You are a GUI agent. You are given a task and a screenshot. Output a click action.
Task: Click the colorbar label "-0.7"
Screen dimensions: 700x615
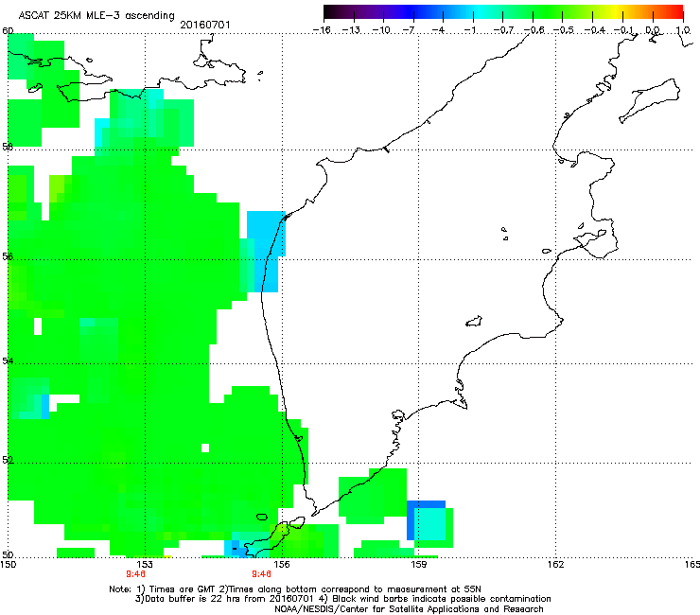[503, 30]
